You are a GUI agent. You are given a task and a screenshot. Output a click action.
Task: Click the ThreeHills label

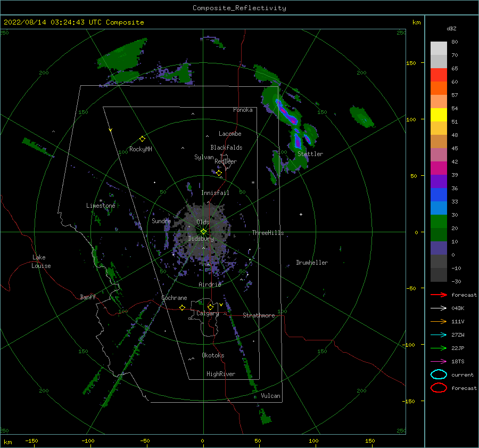(268, 233)
